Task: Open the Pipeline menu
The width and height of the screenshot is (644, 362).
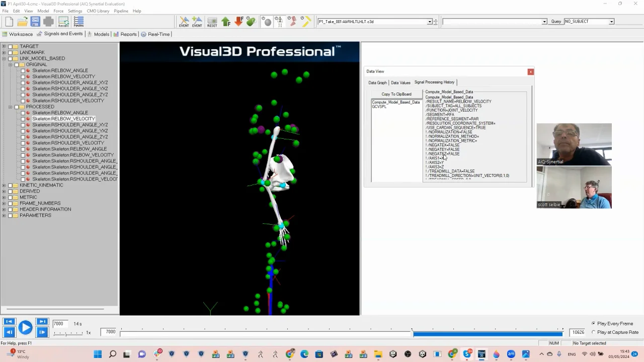Action: [121, 11]
